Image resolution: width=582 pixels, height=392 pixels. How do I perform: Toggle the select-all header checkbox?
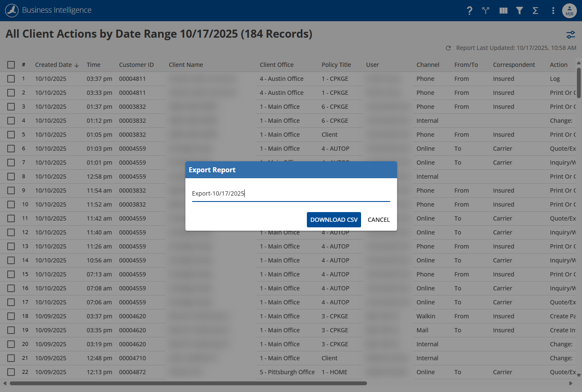[x=11, y=65]
